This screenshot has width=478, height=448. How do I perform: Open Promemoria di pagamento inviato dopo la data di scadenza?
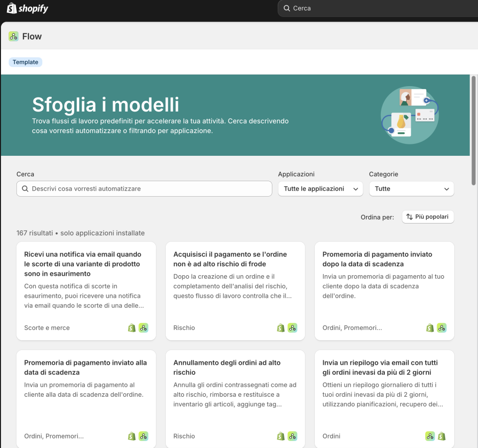point(384,291)
